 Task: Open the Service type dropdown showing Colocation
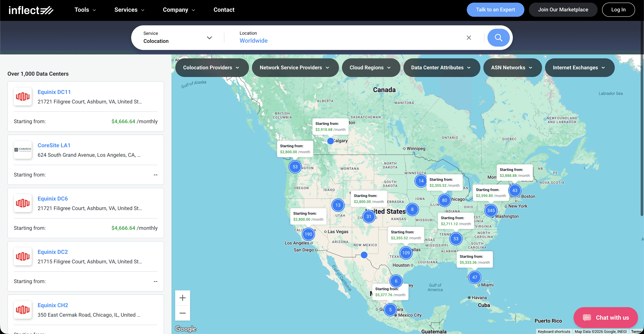click(x=209, y=38)
